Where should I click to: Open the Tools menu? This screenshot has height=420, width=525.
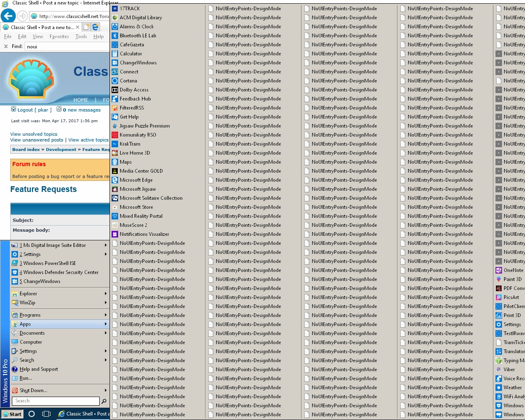pyautogui.click(x=81, y=37)
